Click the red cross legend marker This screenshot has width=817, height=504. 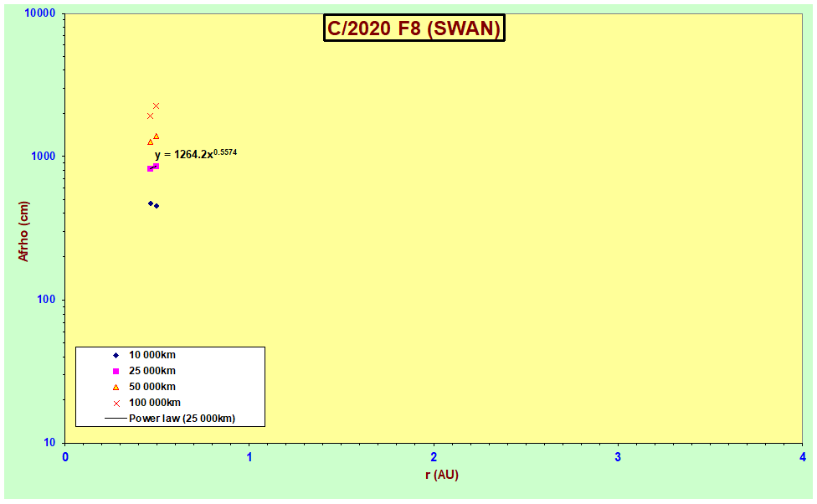(x=116, y=404)
